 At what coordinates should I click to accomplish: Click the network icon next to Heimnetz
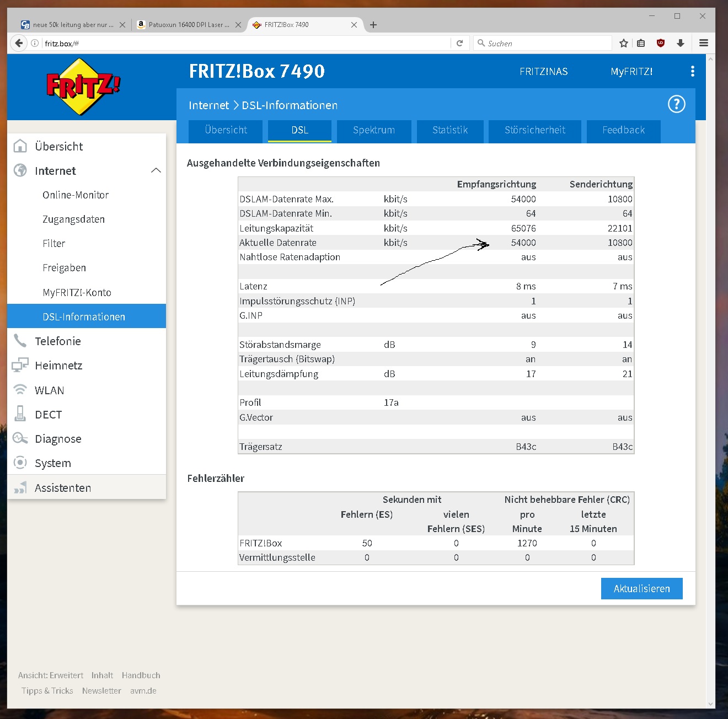pos(20,365)
